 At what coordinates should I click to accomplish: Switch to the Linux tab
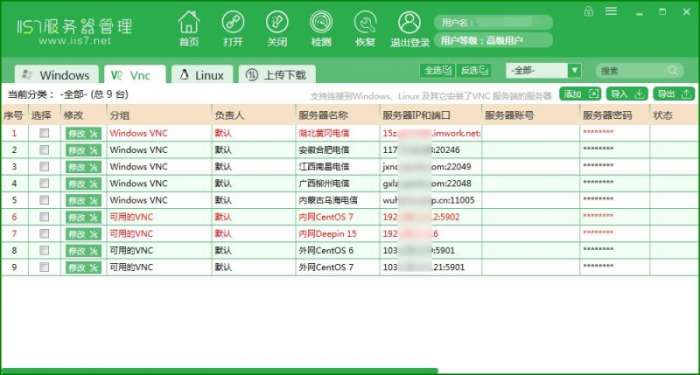[x=202, y=75]
